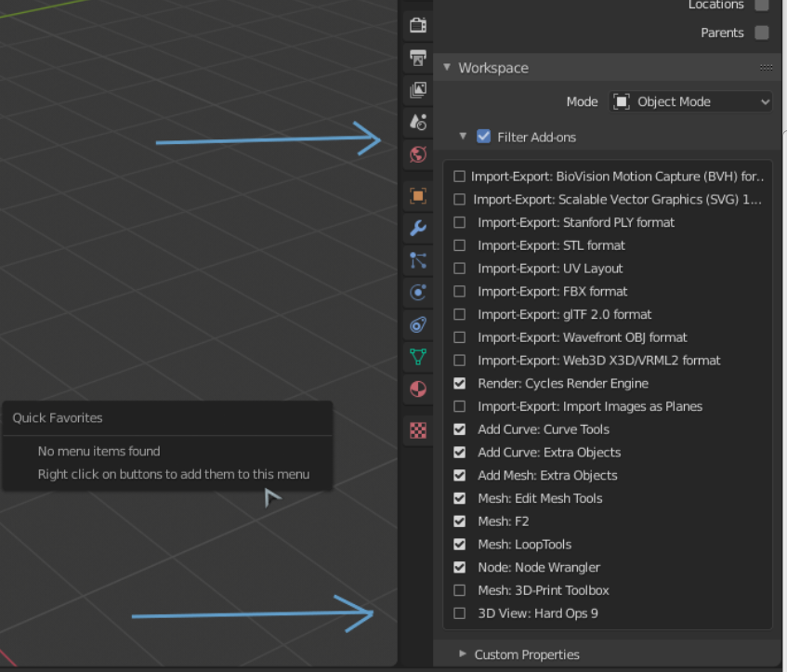Open the Object Data mesh tab

(418, 357)
